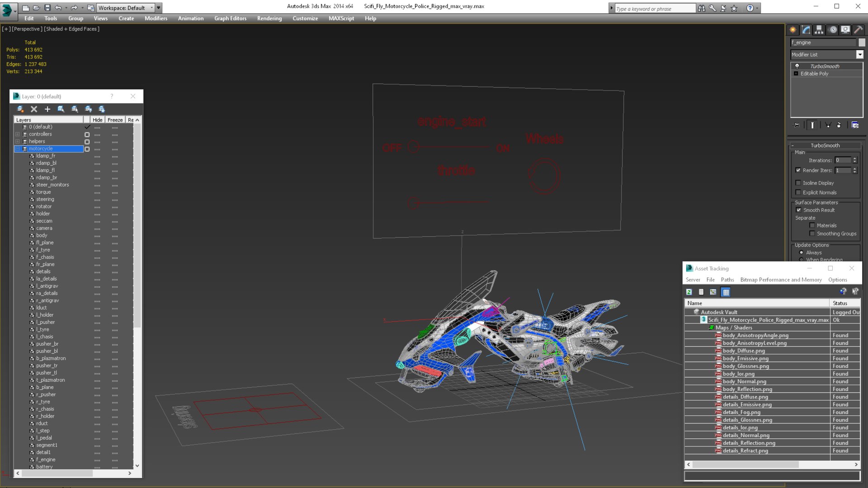
Task: Open the Modifier List dropdown
Action: pos(859,55)
